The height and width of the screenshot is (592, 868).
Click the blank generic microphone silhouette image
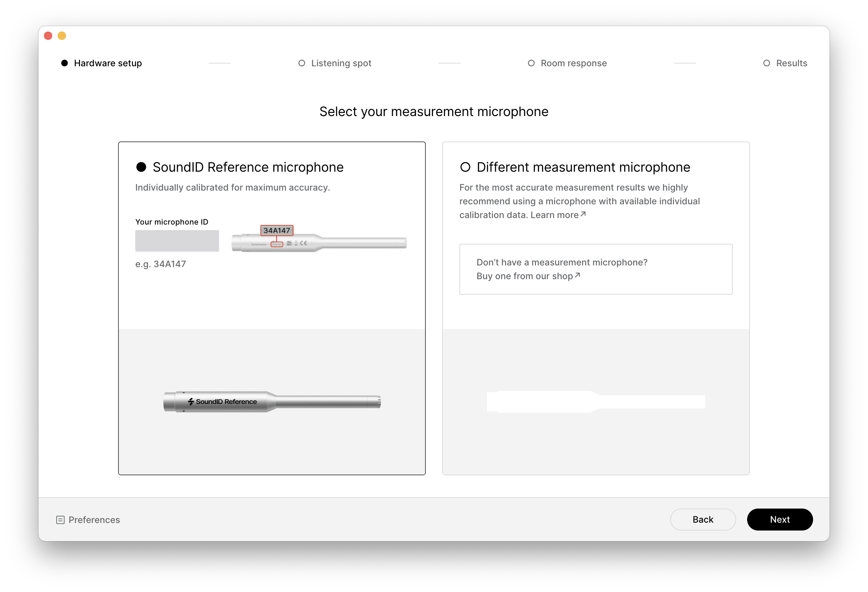(596, 401)
